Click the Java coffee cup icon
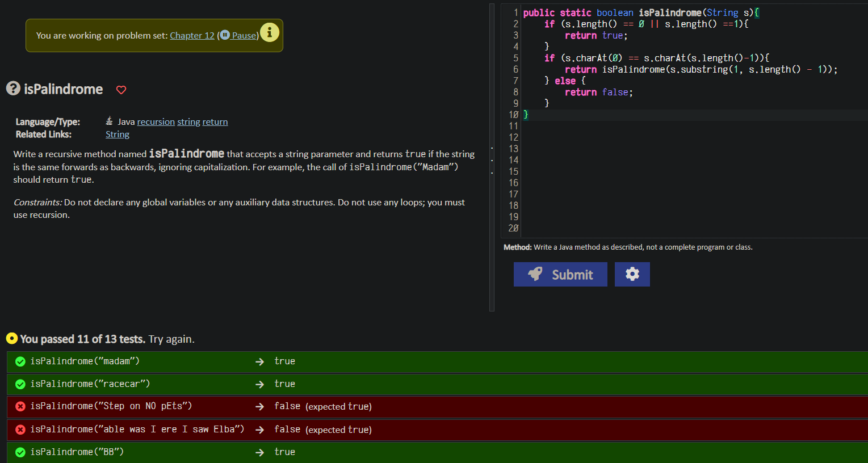Screen dimensions: 868x463 [109, 120]
